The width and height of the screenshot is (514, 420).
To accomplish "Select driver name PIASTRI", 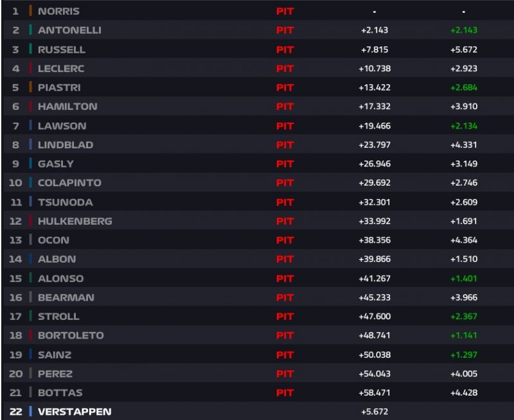I will click(59, 87).
